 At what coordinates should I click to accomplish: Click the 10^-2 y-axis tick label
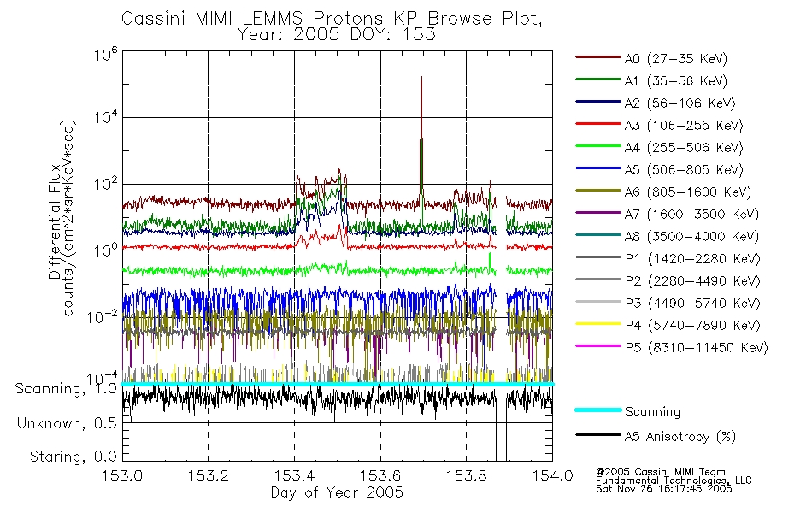[102, 316]
